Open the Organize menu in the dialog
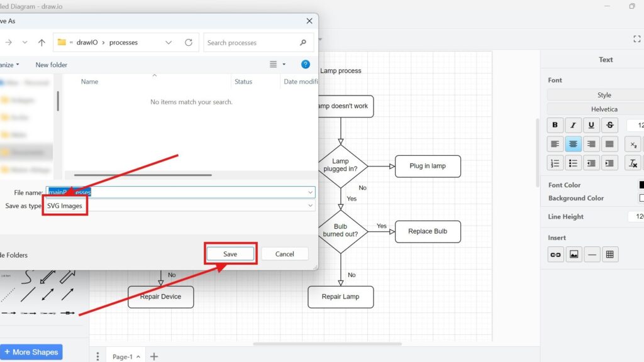The image size is (644, 362). 9,65
